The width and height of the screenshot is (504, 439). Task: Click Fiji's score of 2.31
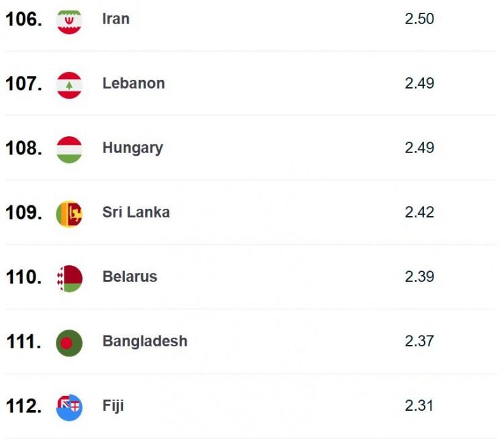419,405
